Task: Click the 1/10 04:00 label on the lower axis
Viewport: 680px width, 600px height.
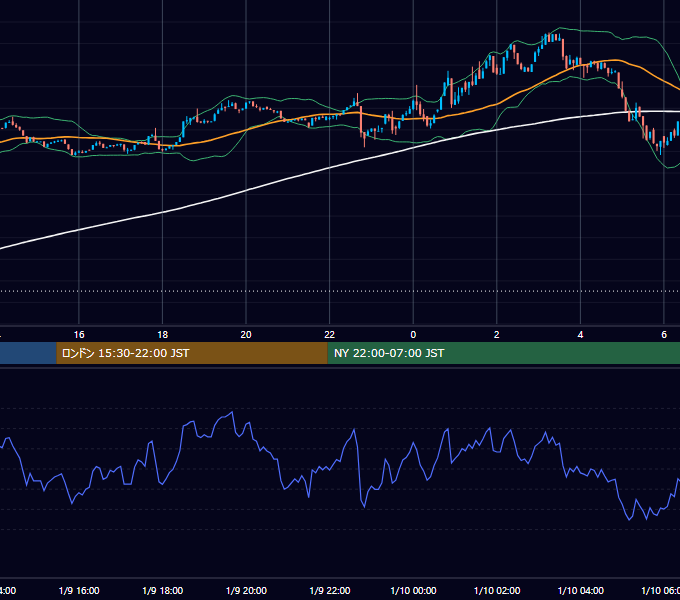Action: tap(581, 590)
